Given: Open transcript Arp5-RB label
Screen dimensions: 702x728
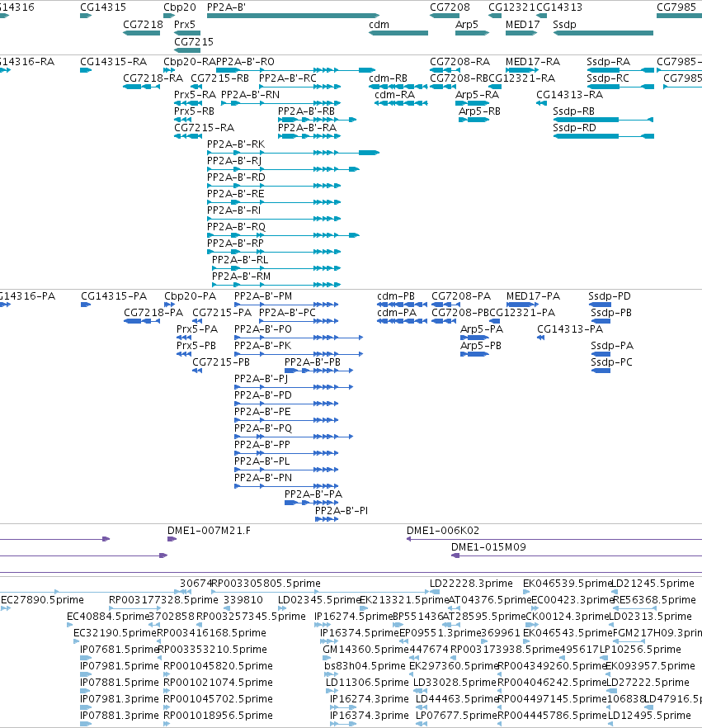Looking at the screenshot, I should [x=479, y=111].
